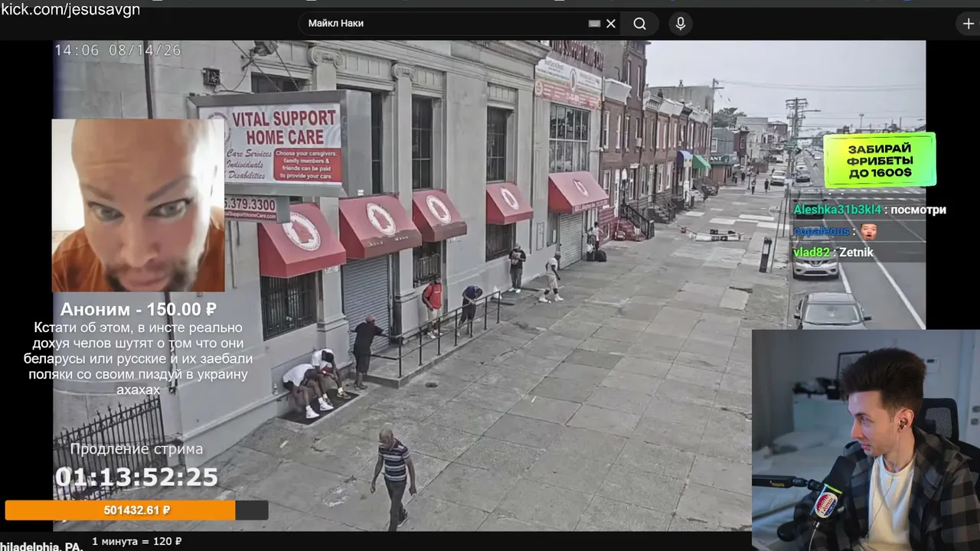Click the stream timer 01:13:52:25

[136, 478]
